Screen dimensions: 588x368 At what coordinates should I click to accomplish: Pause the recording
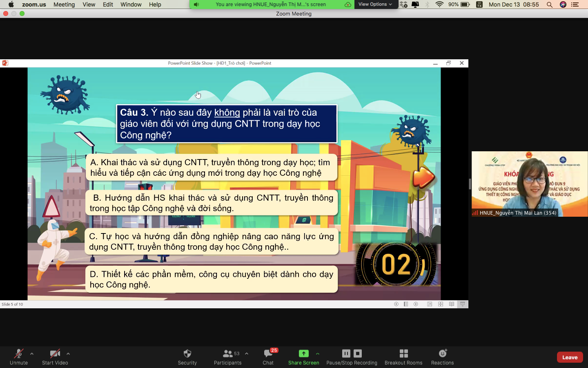pos(346,354)
